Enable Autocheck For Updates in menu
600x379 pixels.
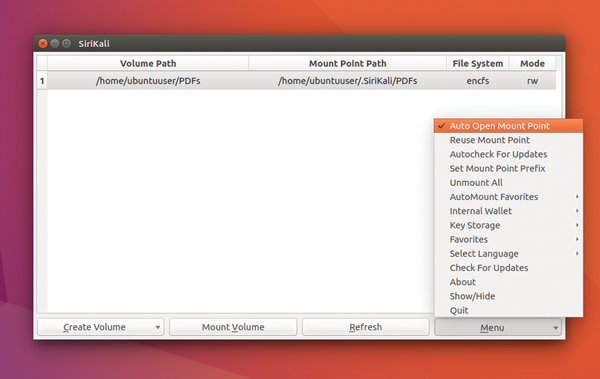508,154
